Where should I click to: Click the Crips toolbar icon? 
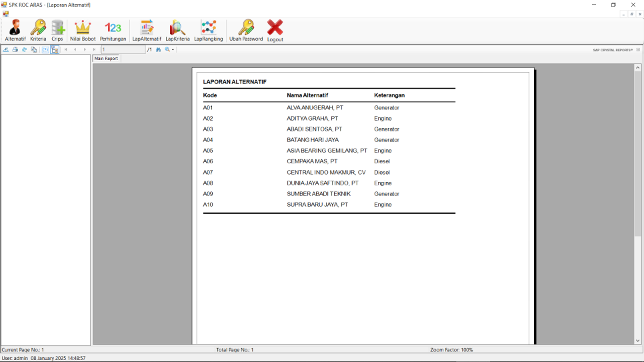tap(57, 31)
